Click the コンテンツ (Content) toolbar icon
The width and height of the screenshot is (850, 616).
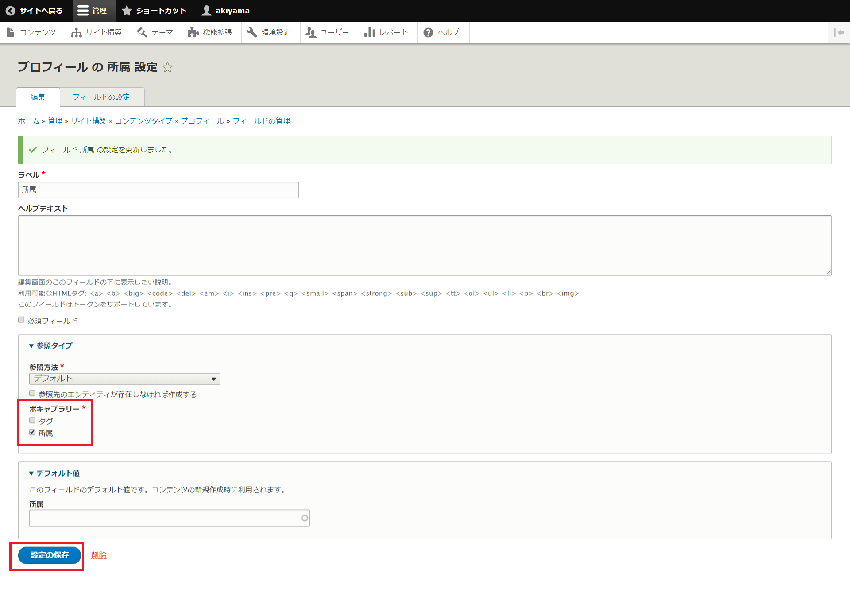coord(10,32)
